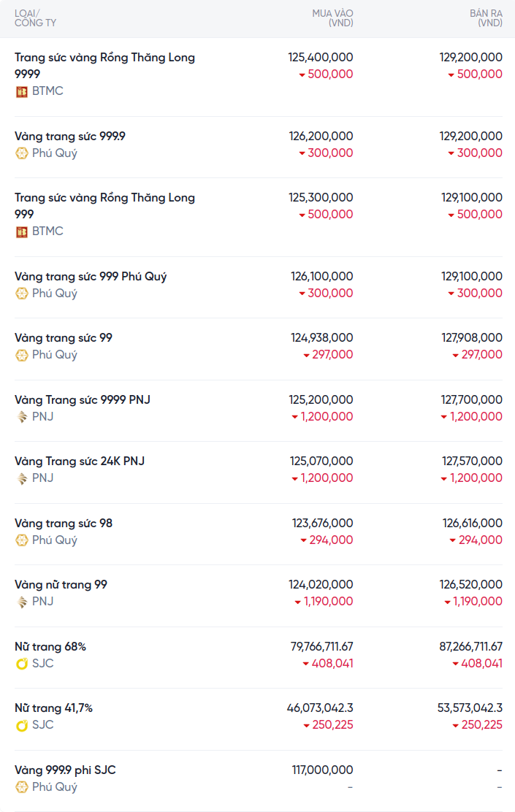Image resolution: width=515 pixels, height=812 pixels.
Task: Click PNJ logo under Vàng nữ trang 99
Action: [x=21, y=602]
